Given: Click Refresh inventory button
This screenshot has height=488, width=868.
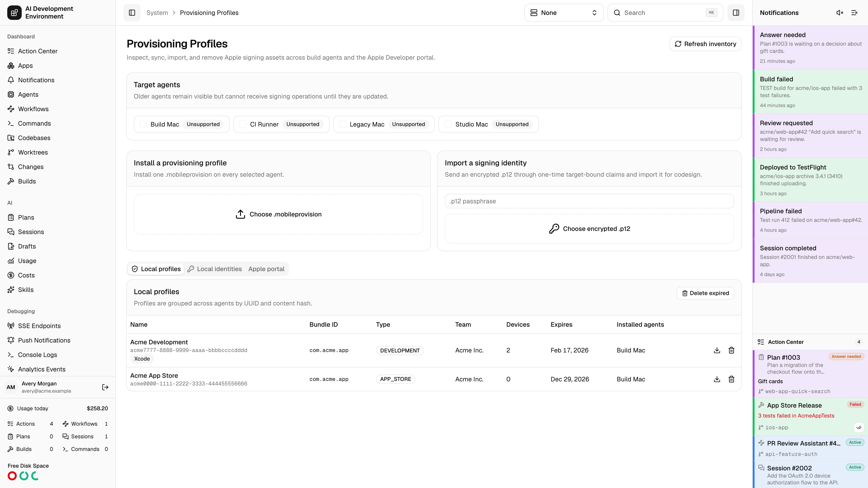Looking at the screenshot, I should pyautogui.click(x=705, y=44).
